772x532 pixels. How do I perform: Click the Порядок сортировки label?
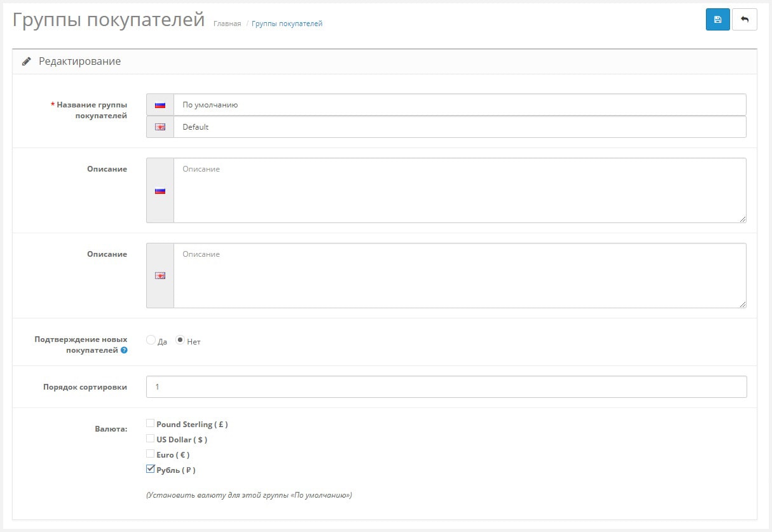[x=85, y=386]
